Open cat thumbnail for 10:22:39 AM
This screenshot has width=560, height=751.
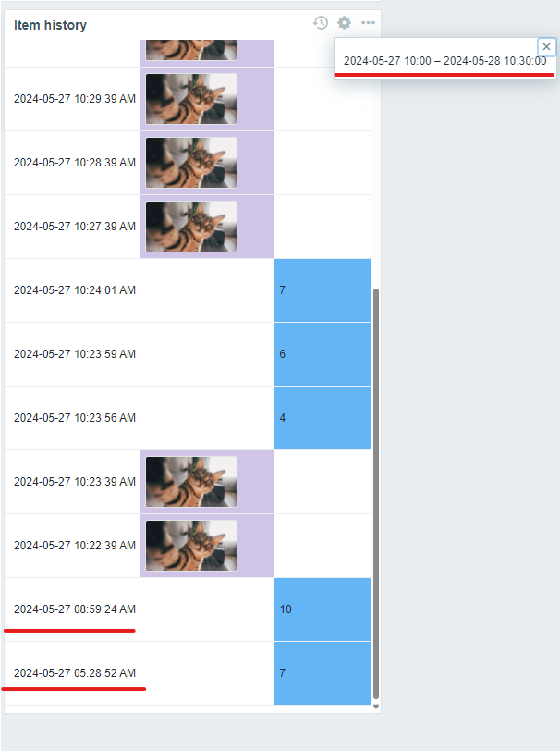191,545
